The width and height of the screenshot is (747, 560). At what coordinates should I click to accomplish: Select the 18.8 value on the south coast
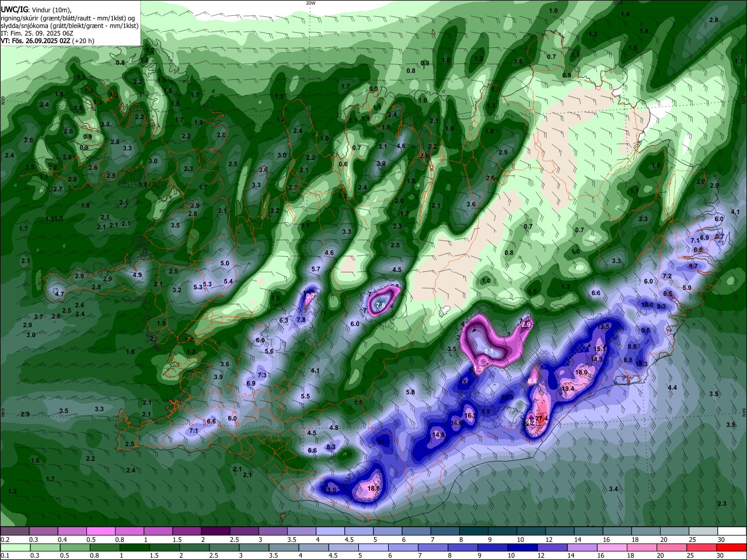point(373,488)
